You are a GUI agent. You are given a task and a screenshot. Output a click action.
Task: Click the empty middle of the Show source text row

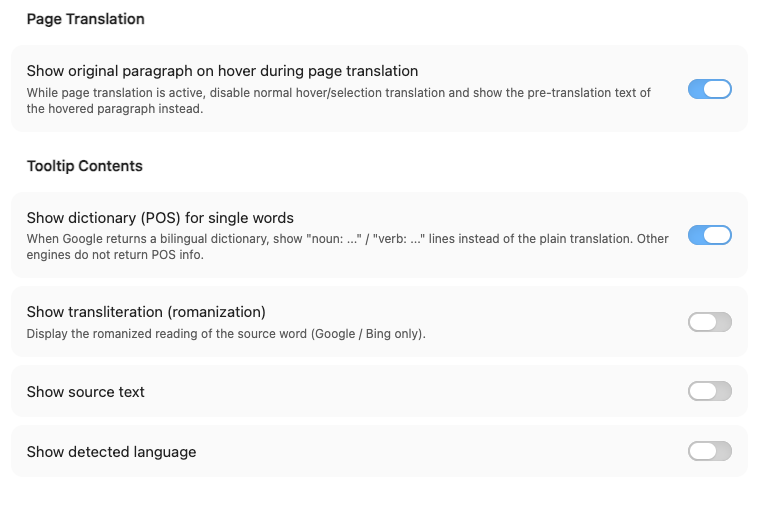pos(416,391)
